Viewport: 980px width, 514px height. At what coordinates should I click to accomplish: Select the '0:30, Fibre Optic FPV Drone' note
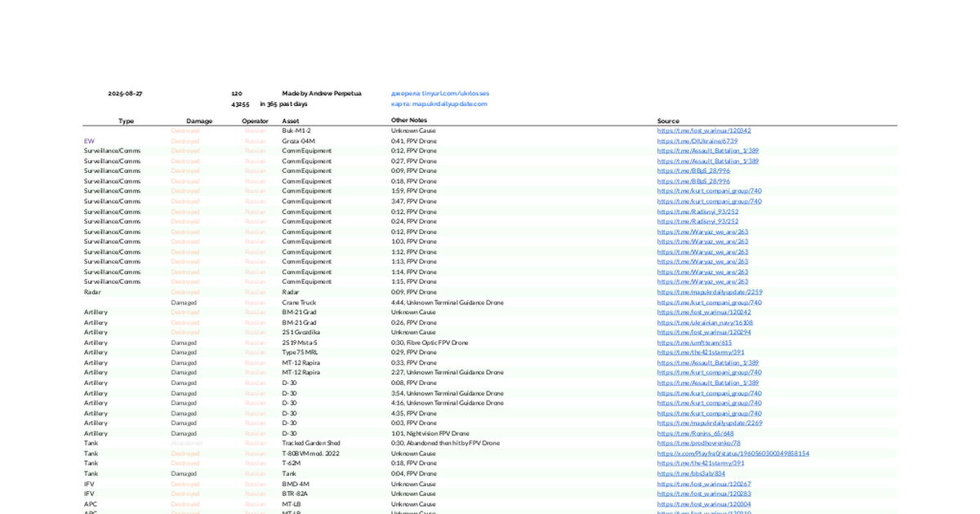pos(430,343)
